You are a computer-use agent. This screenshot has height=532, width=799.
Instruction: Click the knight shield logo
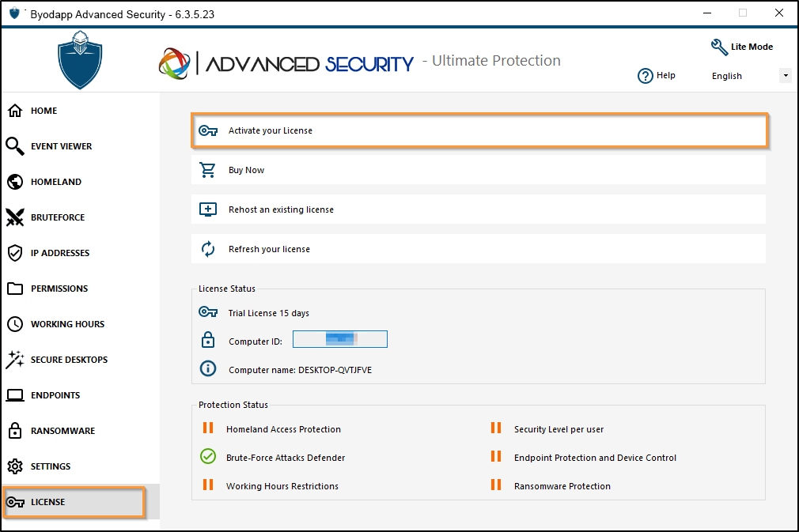[80, 59]
